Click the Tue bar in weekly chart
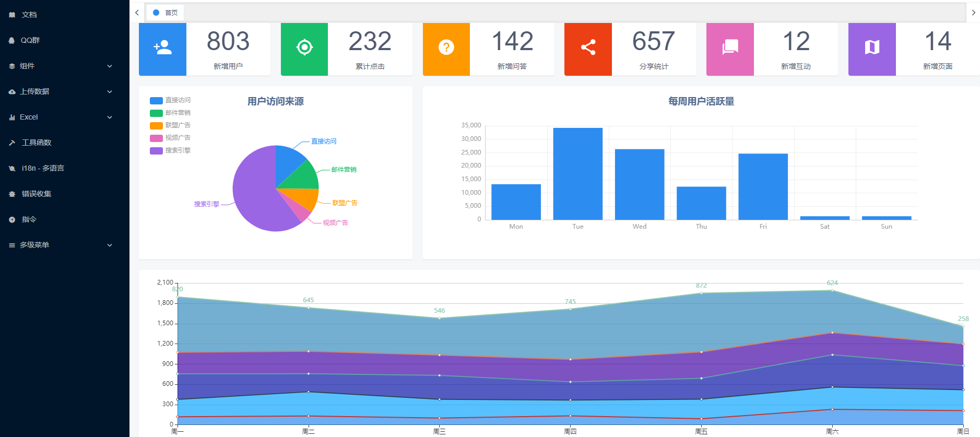The height and width of the screenshot is (437, 980). [x=577, y=173]
